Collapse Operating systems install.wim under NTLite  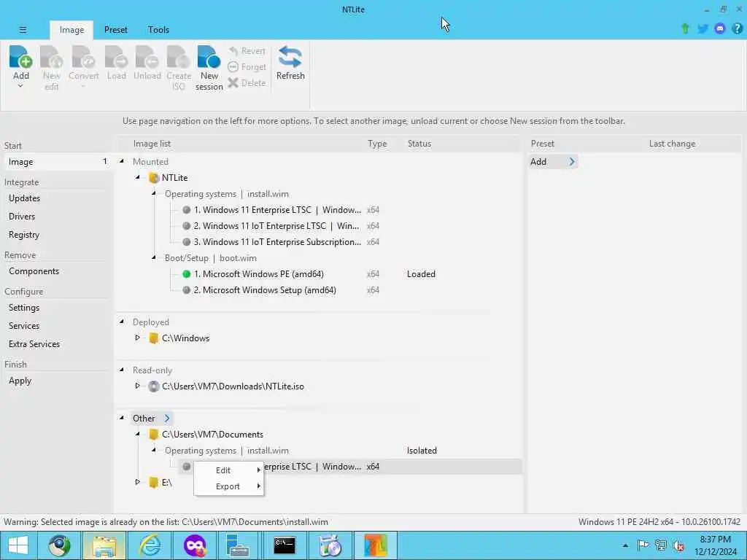coord(153,193)
